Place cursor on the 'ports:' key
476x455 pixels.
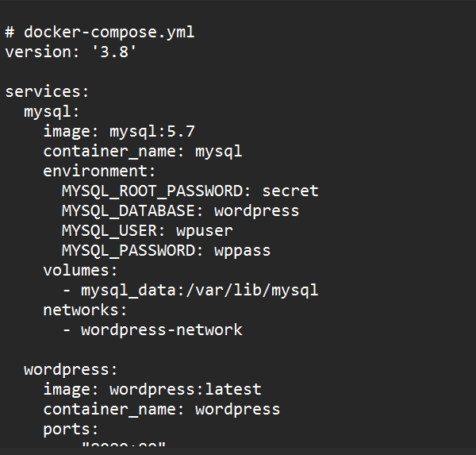[x=71, y=429]
